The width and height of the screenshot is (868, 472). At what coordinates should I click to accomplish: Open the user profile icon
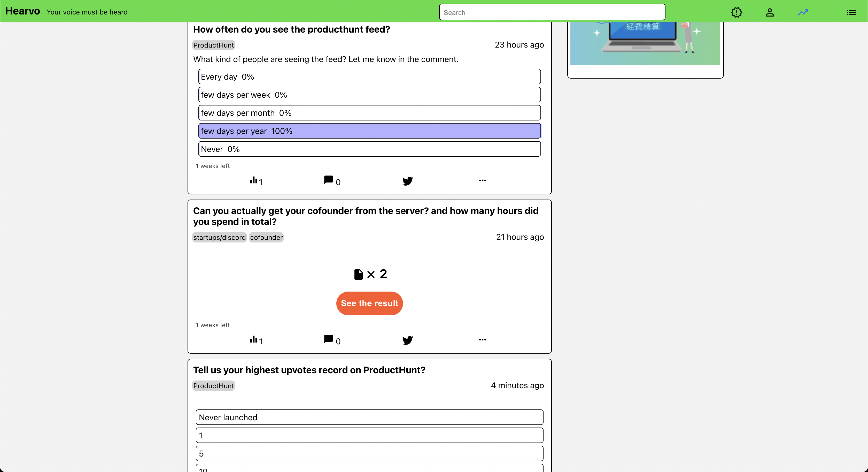tap(770, 12)
